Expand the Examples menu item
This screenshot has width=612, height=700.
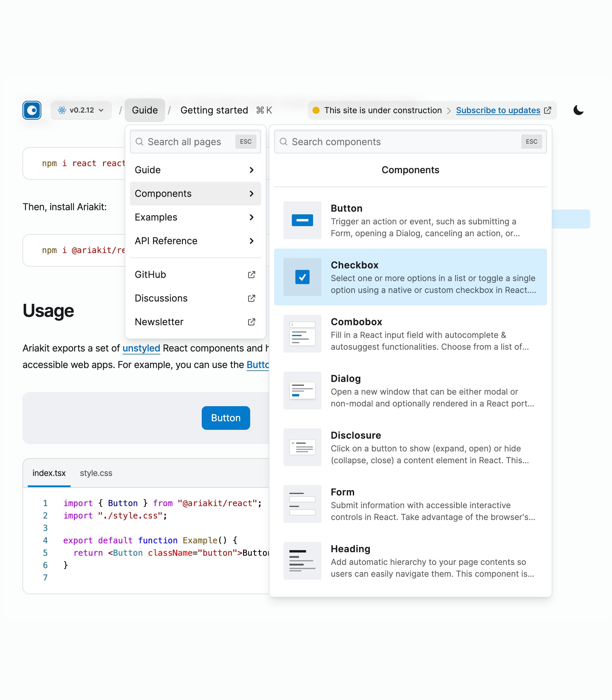pos(195,217)
